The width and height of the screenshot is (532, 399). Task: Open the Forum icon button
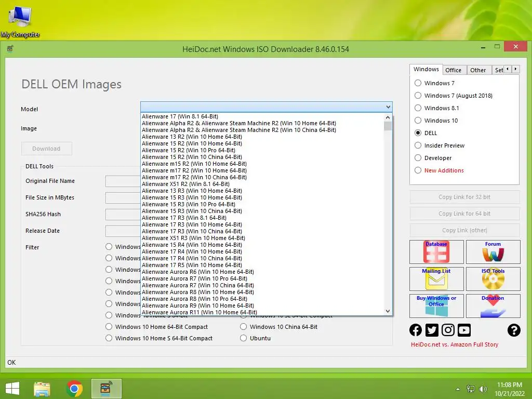pyautogui.click(x=493, y=252)
